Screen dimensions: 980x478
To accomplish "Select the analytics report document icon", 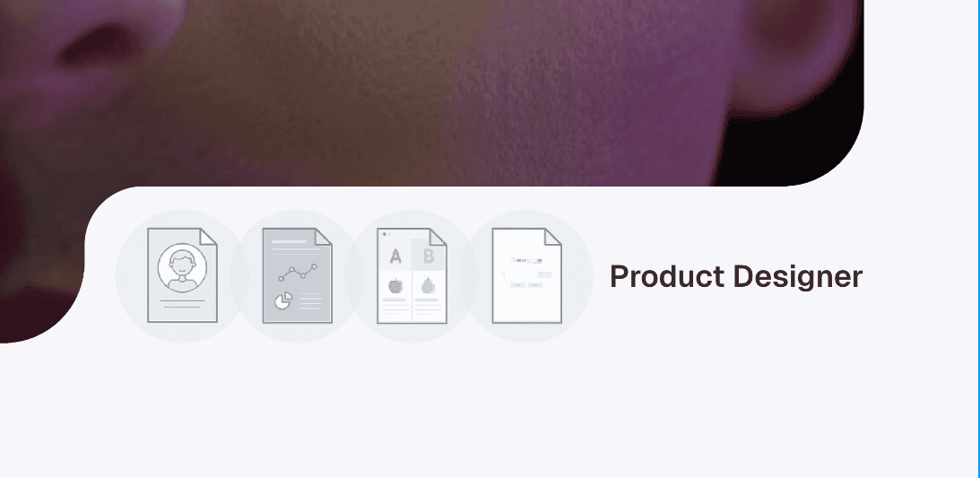I will point(298,275).
